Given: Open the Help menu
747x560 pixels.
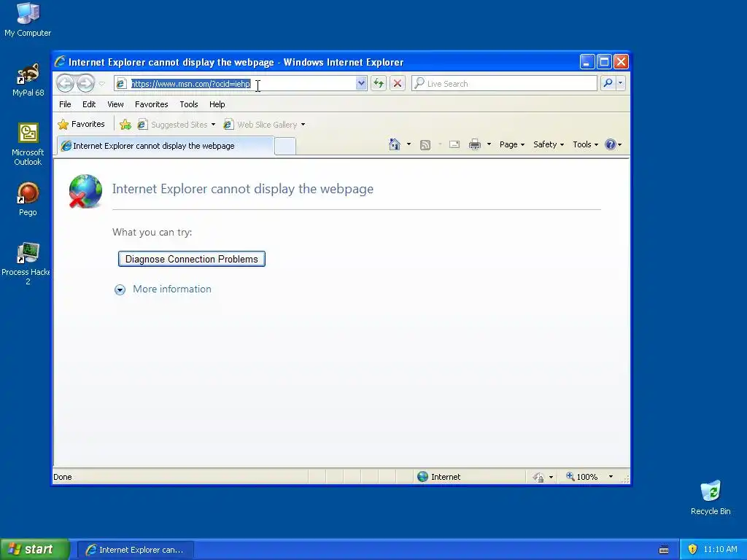Looking at the screenshot, I should tap(217, 104).
